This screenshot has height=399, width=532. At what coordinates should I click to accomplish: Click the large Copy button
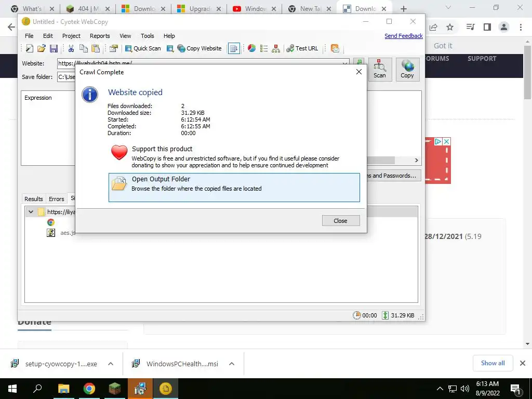pyautogui.click(x=407, y=70)
